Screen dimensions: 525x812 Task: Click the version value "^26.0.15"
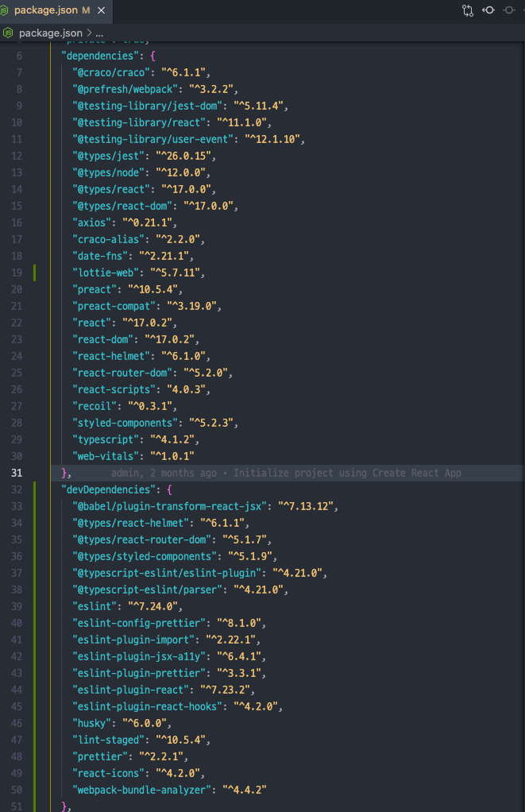tap(183, 156)
